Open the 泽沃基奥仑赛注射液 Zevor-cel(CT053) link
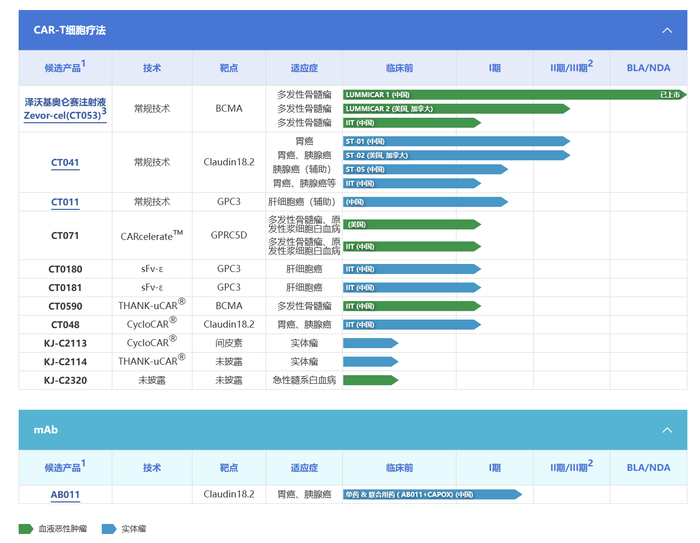Image resolution: width=700 pixels, height=543 pixels. tap(65, 109)
